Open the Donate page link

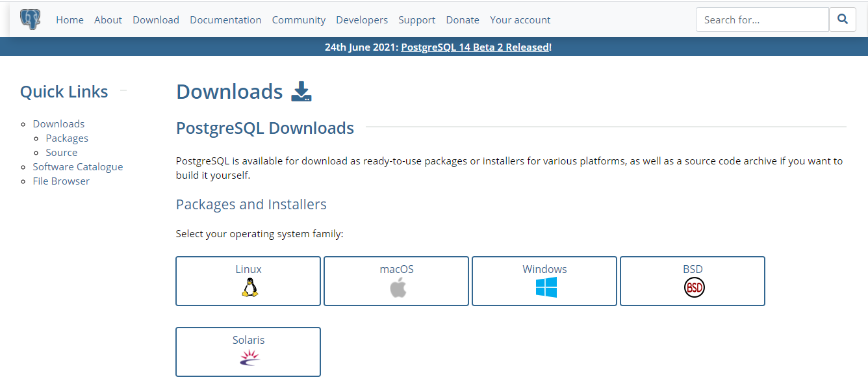(x=463, y=20)
